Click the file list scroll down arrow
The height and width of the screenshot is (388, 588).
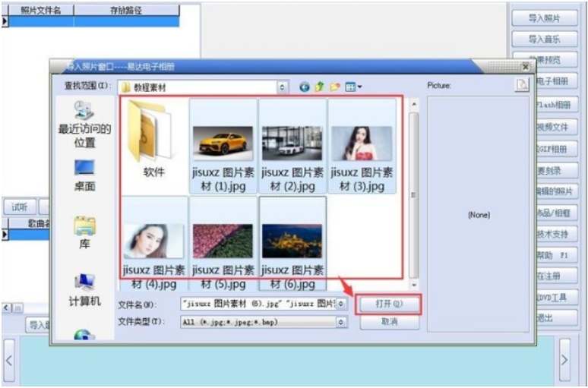pos(413,285)
